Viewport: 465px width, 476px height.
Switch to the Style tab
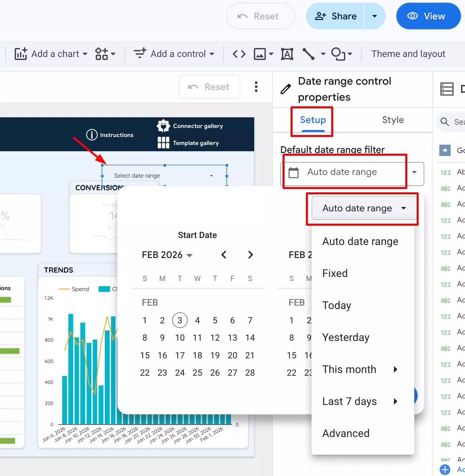(393, 120)
